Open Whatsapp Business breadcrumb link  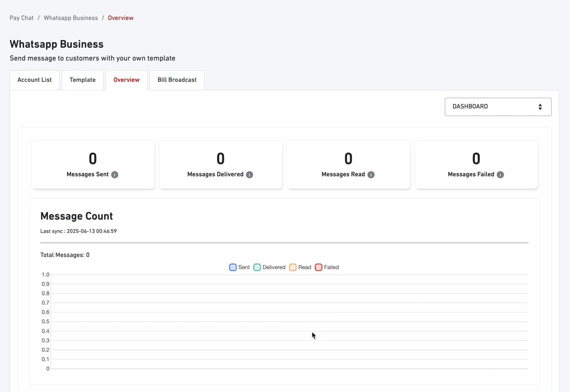click(71, 18)
